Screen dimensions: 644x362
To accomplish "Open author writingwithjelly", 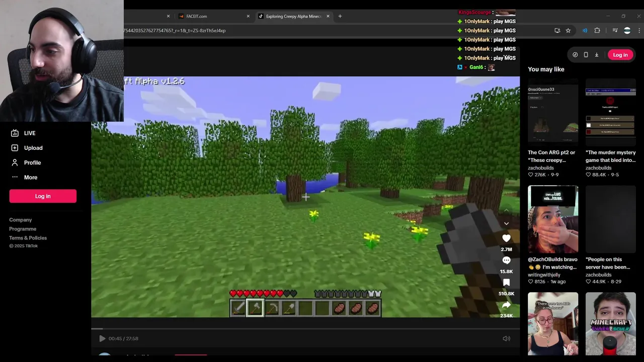I will [x=544, y=275].
